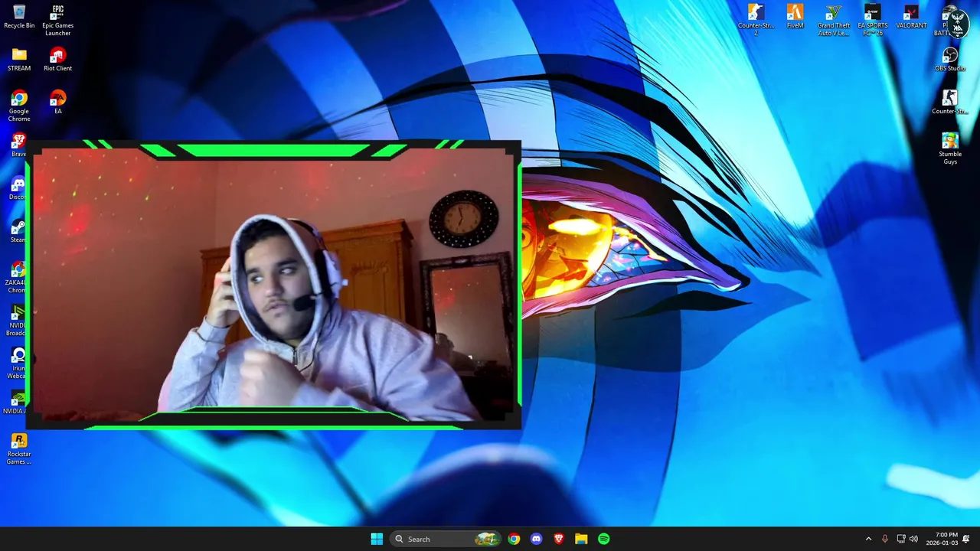Screen dimensions: 980x551
Task: Open Counter-Strike 2 shortcut with orange icon
Action: (756, 20)
